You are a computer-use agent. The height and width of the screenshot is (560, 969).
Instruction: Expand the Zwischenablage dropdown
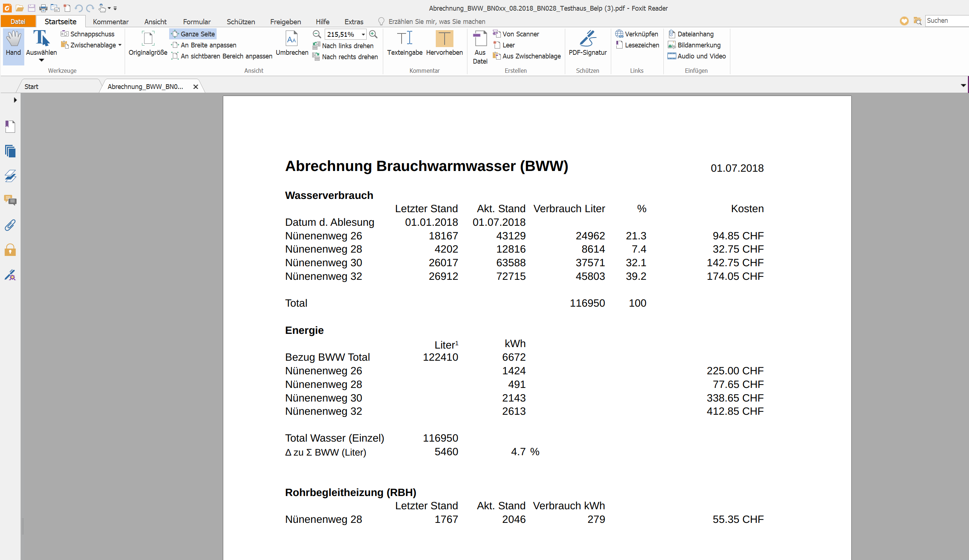click(x=120, y=45)
